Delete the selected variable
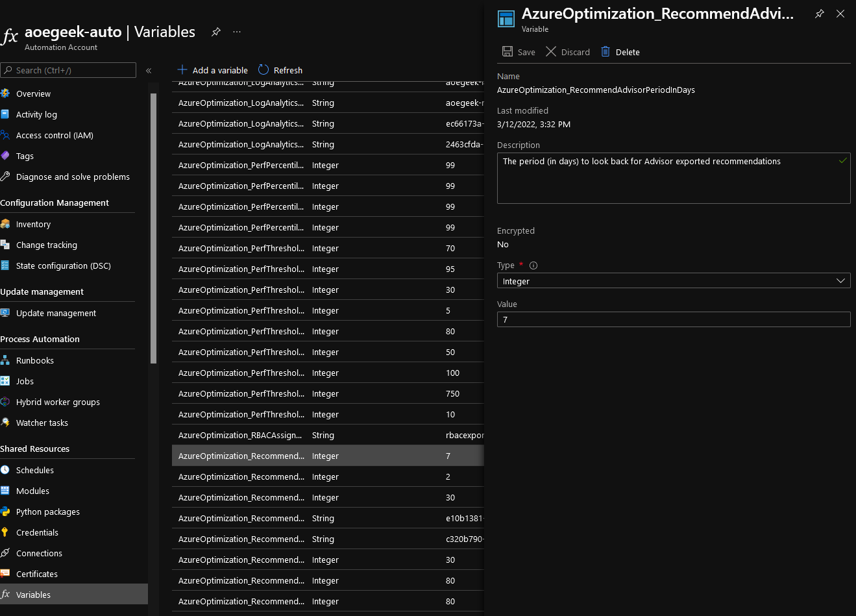 point(620,52)
